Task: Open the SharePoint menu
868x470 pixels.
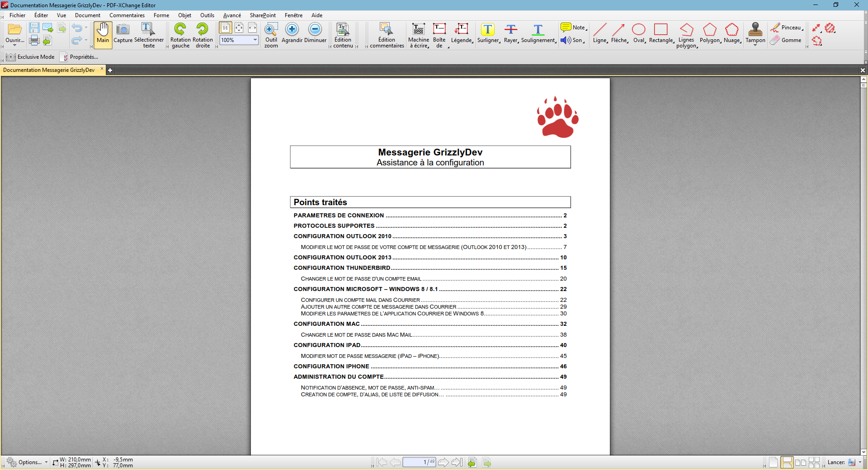Action: 263,15
